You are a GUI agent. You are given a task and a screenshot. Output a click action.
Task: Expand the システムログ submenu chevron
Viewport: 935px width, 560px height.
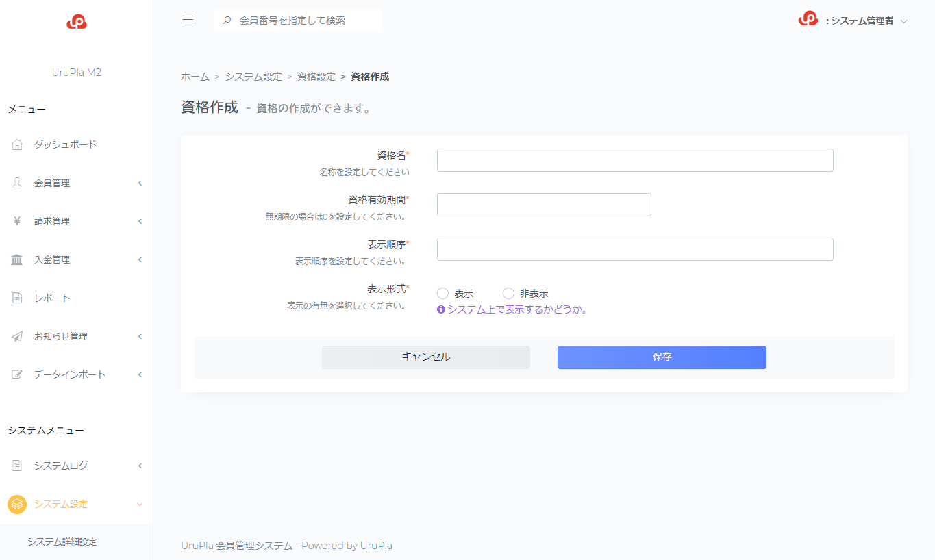140,466
